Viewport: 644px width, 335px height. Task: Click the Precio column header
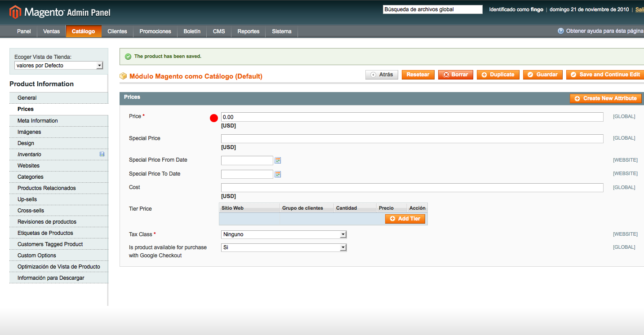(391, 208)
